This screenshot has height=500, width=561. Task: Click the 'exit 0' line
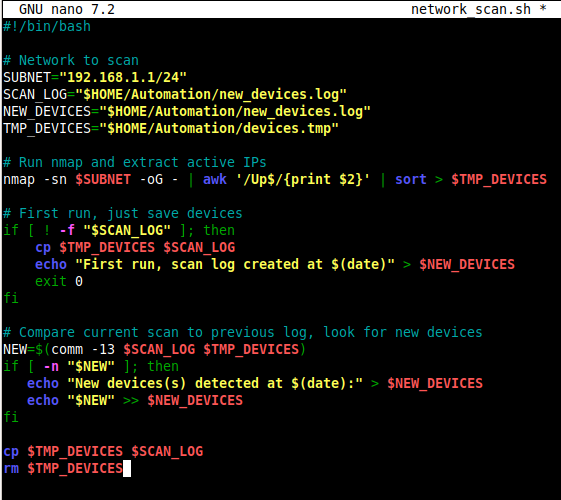(59, 281)
